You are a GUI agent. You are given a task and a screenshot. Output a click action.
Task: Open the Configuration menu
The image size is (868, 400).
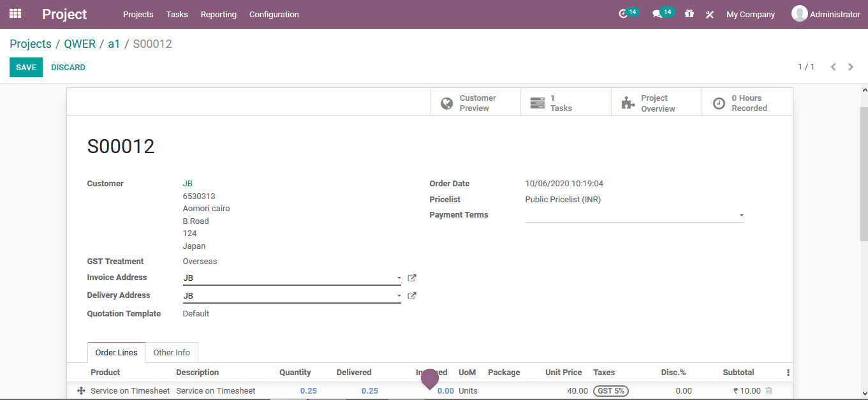pyautogui.click(x=274, y=14)
